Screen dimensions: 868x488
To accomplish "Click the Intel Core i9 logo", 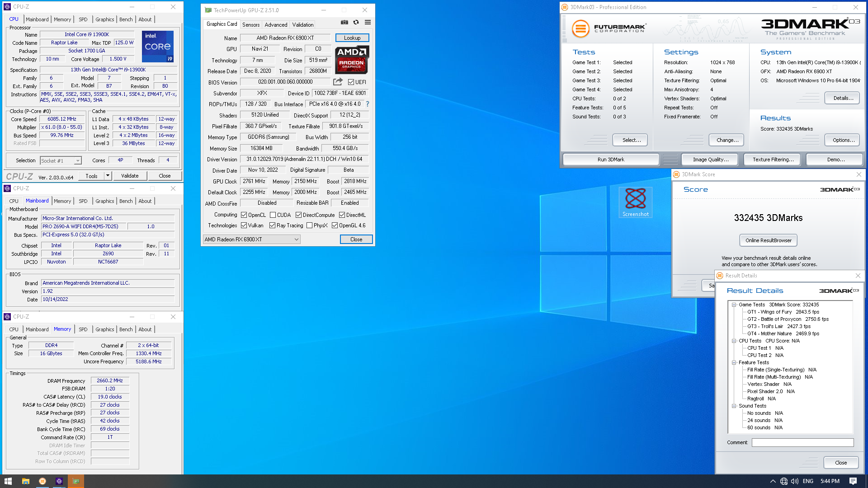I will [158, 47].
